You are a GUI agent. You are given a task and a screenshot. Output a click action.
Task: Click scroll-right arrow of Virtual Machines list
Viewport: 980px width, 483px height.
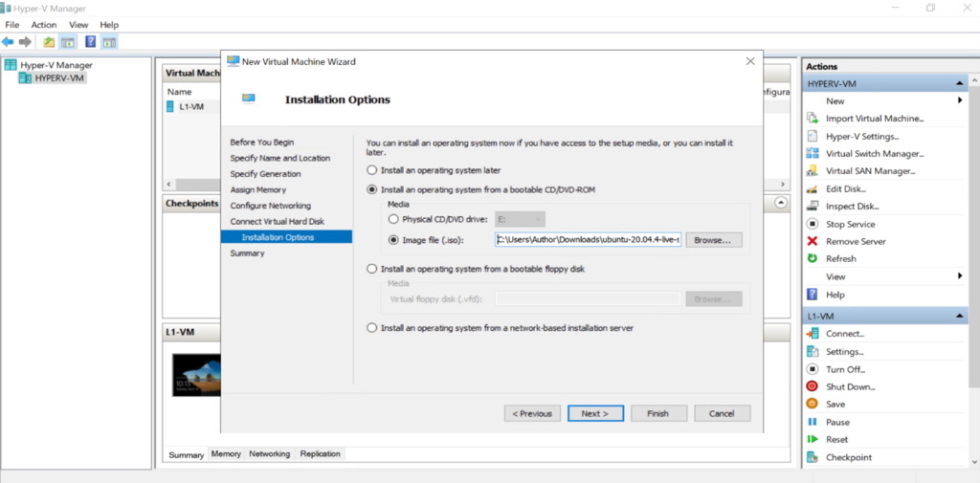click(782, 185)
